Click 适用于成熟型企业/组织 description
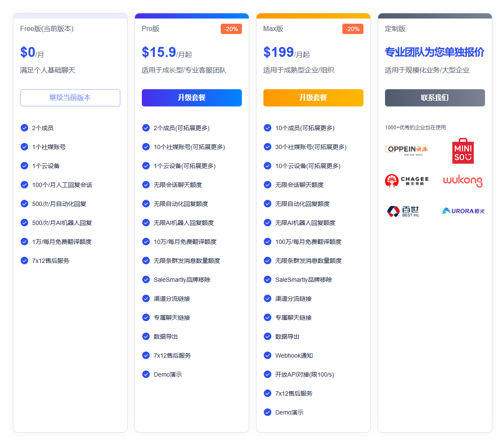Screen dimensions: 504x446 click(x=299, y=70)
